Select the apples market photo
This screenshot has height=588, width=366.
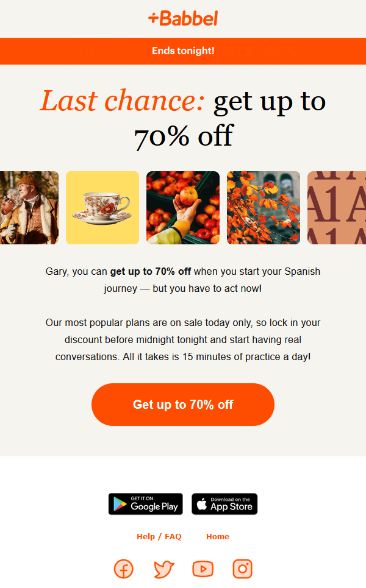[182, 208]
